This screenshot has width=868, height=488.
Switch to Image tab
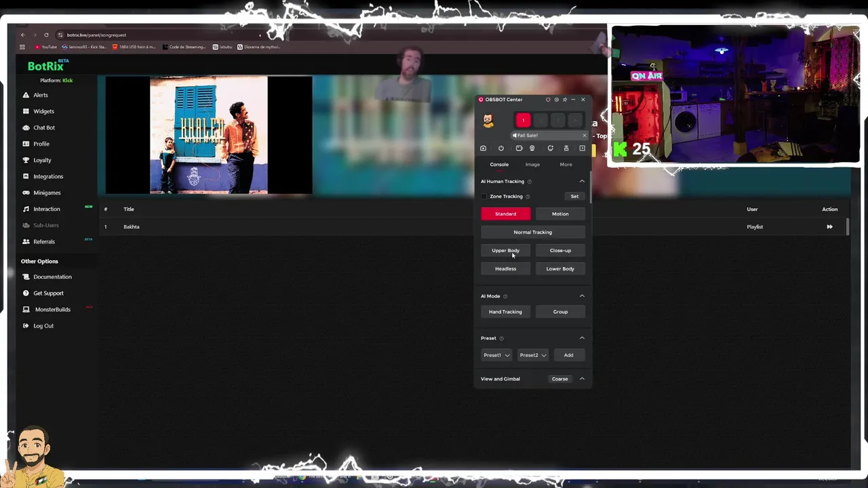[x=532, y=165]
